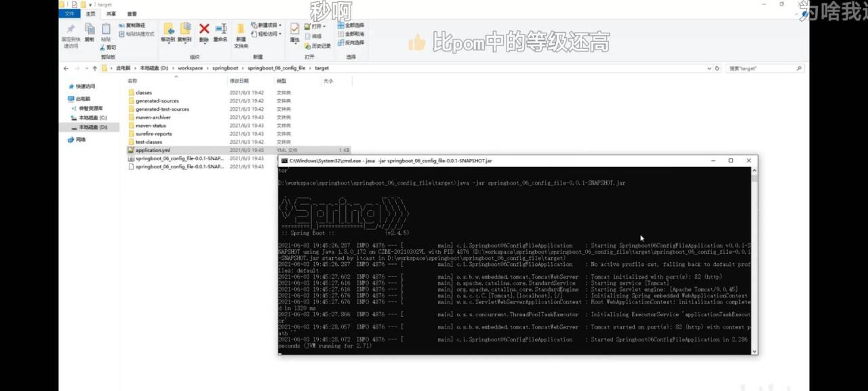Screen dimensions: 868x391
Task: Switch to the View (查看) ribbon tab
Action: pos(132,14)
